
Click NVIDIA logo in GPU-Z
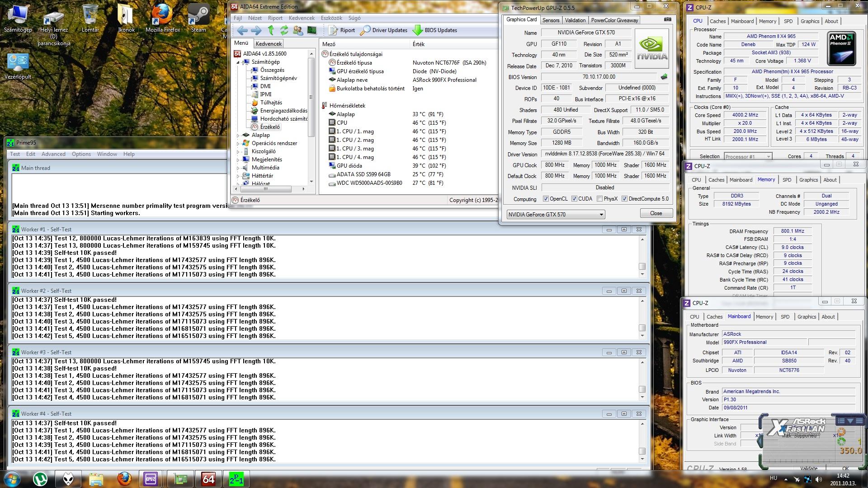click(x=652, y=48)
